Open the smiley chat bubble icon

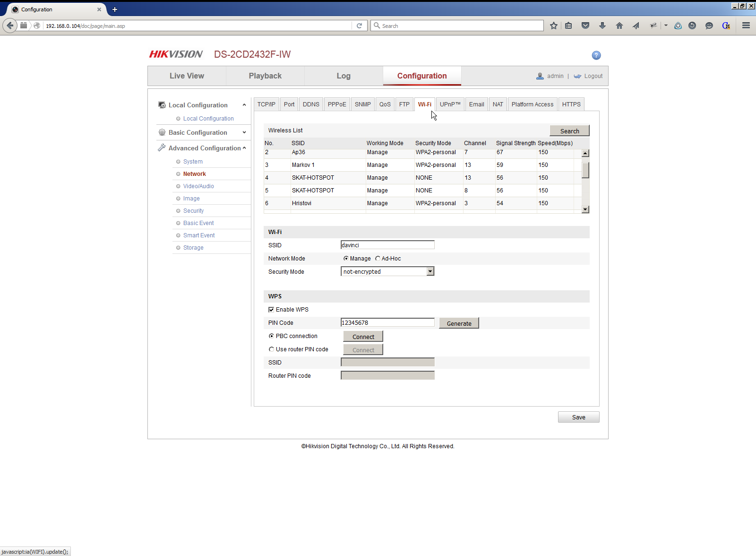click(709, 26)
